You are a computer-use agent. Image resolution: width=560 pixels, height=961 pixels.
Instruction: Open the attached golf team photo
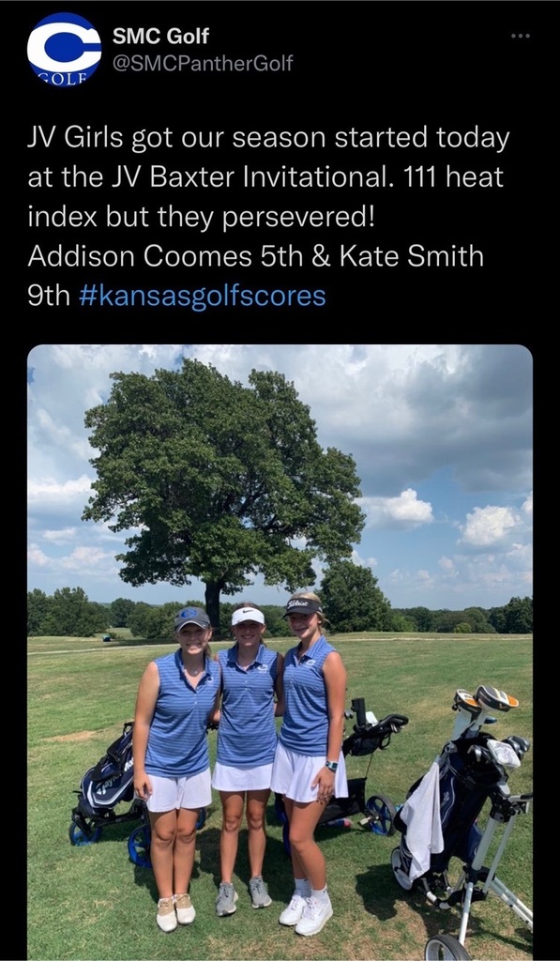[x=280, y=651]
